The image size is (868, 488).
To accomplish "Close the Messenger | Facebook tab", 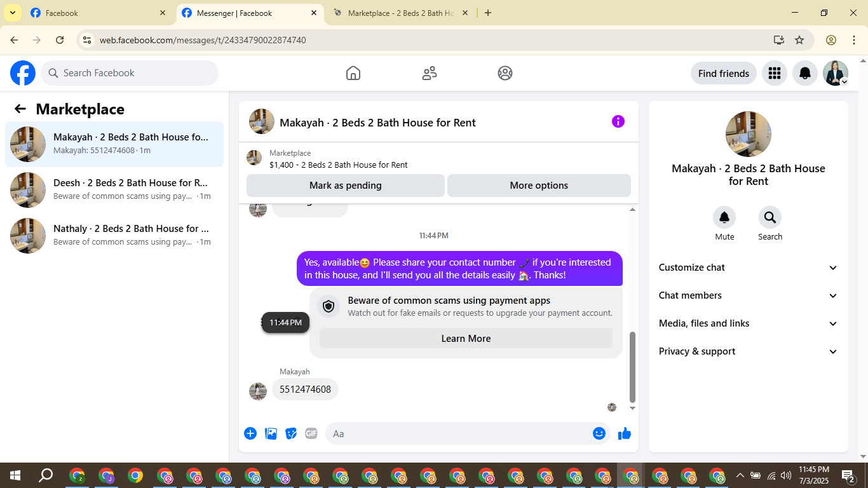I will click(314, 13).
